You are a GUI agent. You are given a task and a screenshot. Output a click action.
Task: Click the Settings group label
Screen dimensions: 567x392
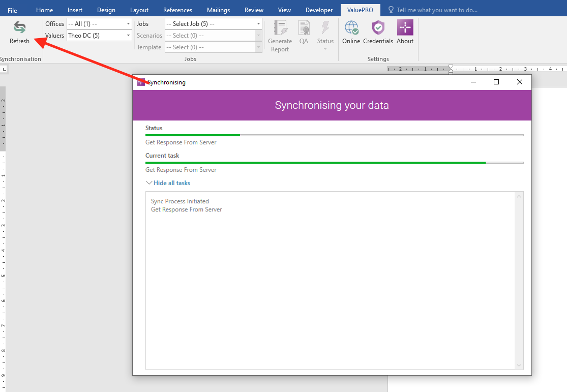[378, 59]
